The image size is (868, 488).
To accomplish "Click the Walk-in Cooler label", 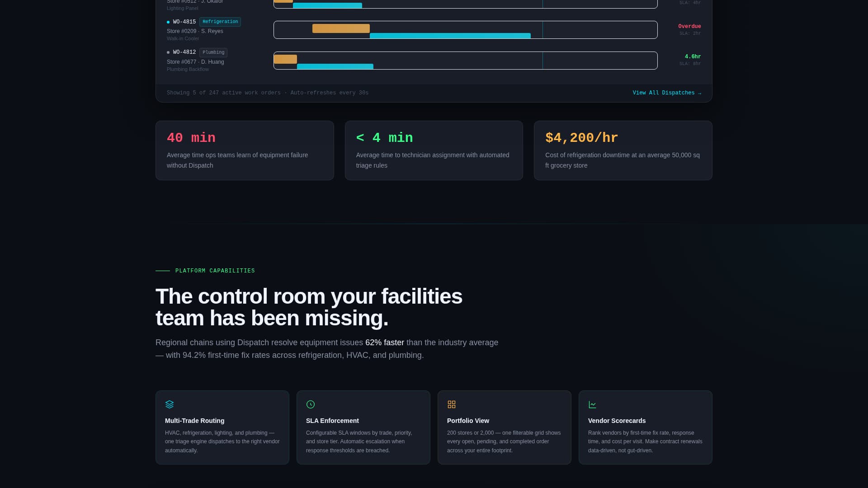I will 183,38.
